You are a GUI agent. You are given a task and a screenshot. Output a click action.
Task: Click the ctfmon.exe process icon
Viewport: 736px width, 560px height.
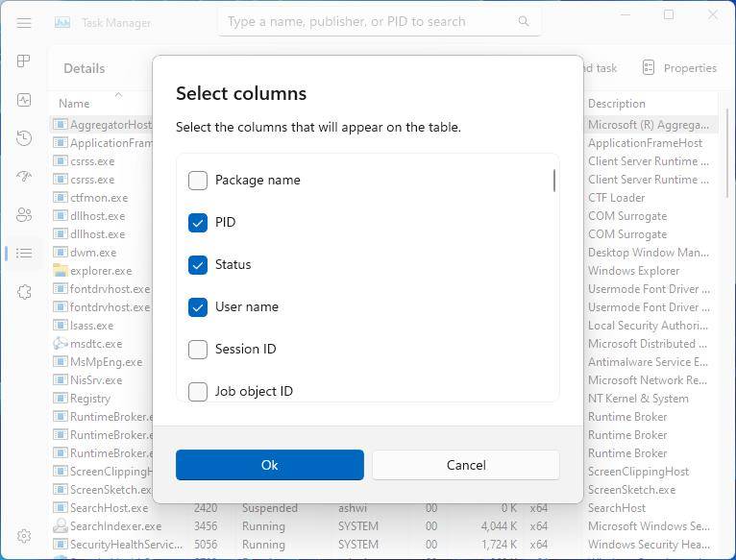coord(61,197)
